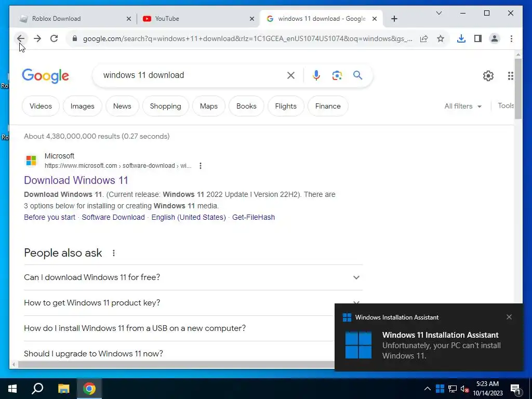This screenshot has width=532, height=399.
Task: Submit search with the magnifier icon
Action: (x=357, y=75)
